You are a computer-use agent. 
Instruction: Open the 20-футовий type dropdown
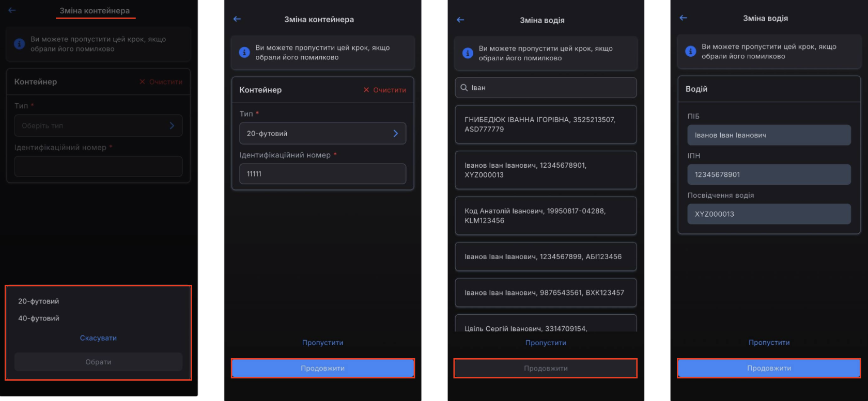[323, 133]
